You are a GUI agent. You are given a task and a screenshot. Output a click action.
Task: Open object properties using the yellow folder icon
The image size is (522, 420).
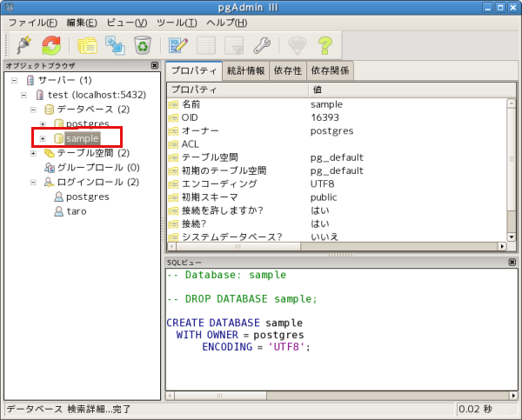(x=87, y=45)
